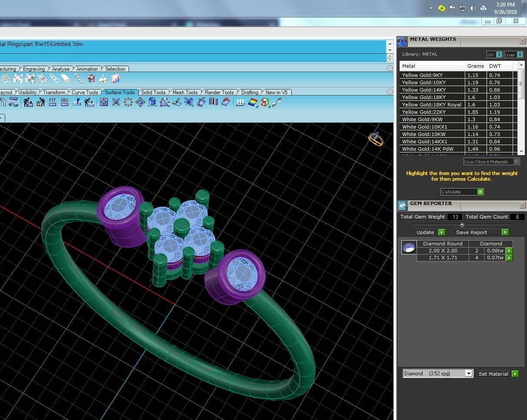
Task: Click the Total Gem Weight value field
Action: point(455,217)
